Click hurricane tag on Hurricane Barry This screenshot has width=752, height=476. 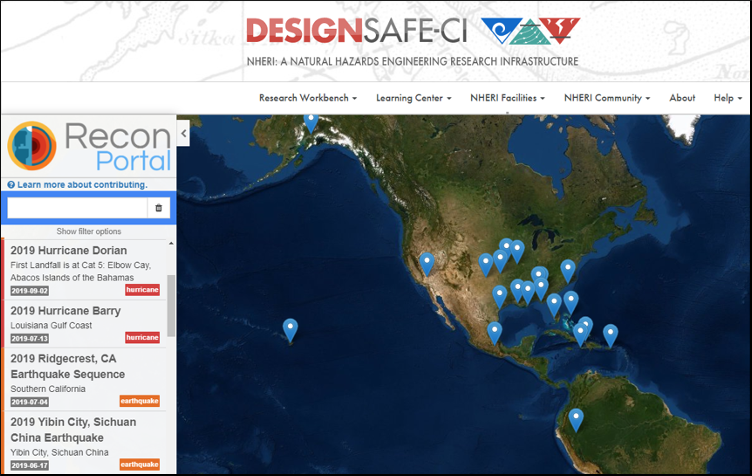click(142, 337)
